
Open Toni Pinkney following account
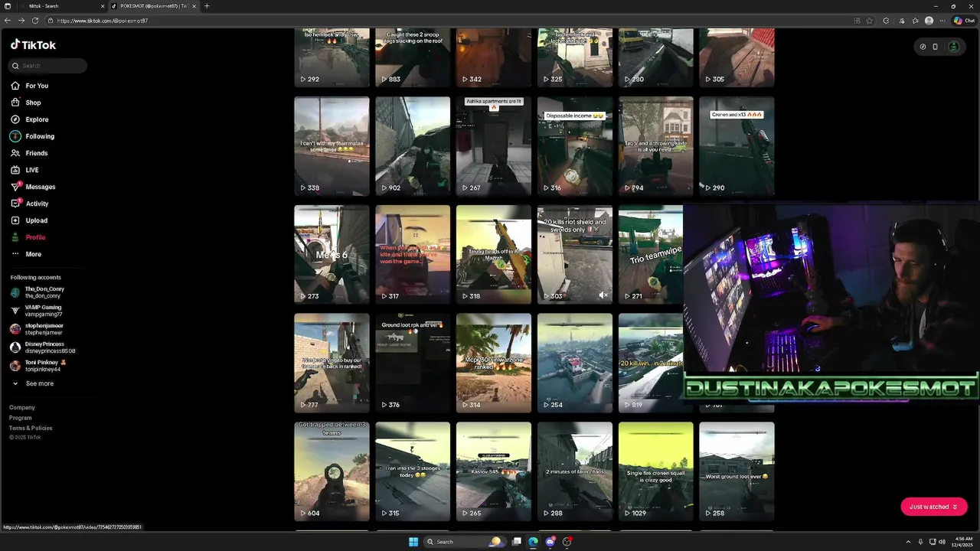[x=38, y=366]
